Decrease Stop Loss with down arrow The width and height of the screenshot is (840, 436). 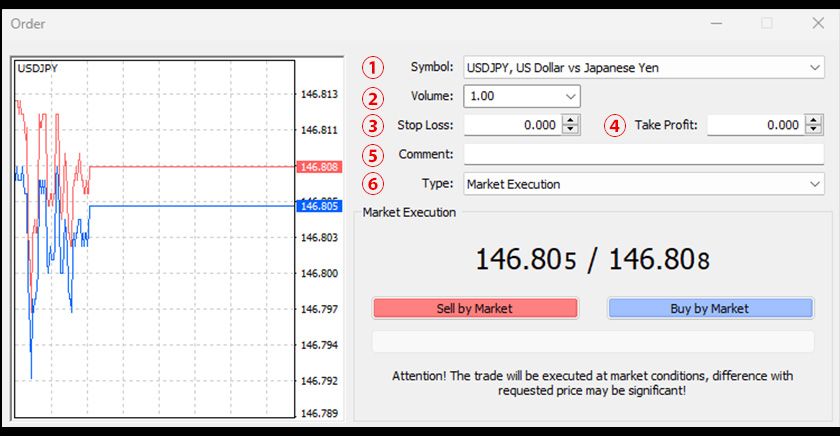coord(571,130)
